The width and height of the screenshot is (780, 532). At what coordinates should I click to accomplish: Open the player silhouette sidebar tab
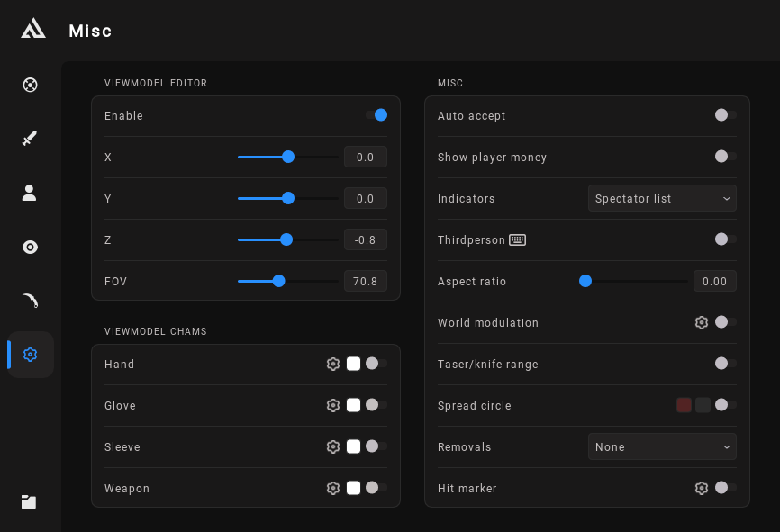point(30,193)
